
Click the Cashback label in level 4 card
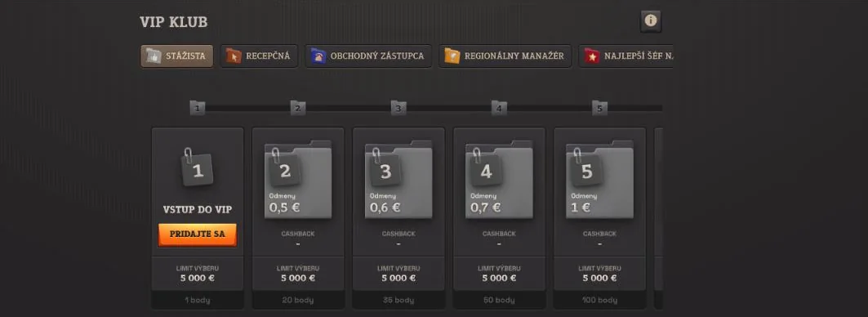tap(499, 234)
